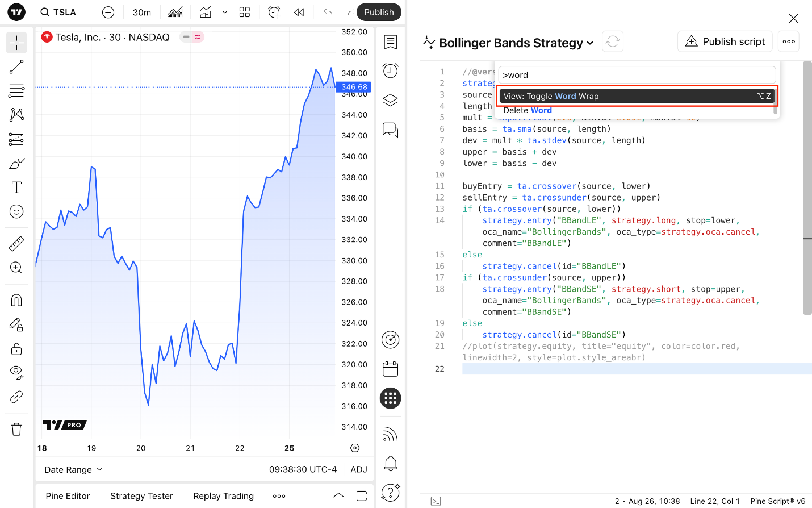Collapse the bottom panel with chevron
The width and height of the screenshot is (812, 508).
338,495
